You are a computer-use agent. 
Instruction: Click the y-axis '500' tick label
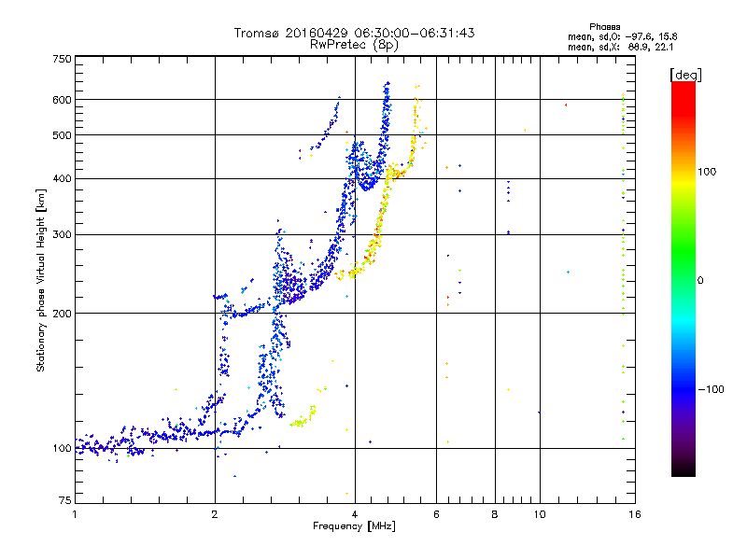click(x=62, y=135)
